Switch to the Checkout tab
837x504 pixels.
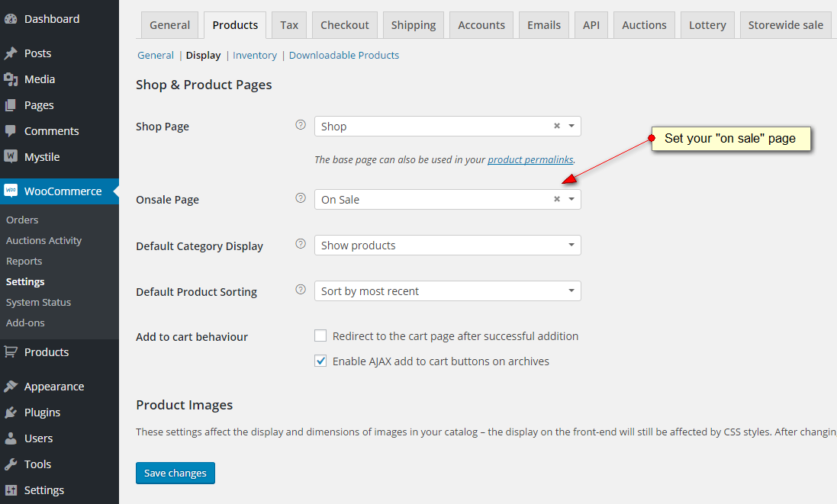coord(344,25)
